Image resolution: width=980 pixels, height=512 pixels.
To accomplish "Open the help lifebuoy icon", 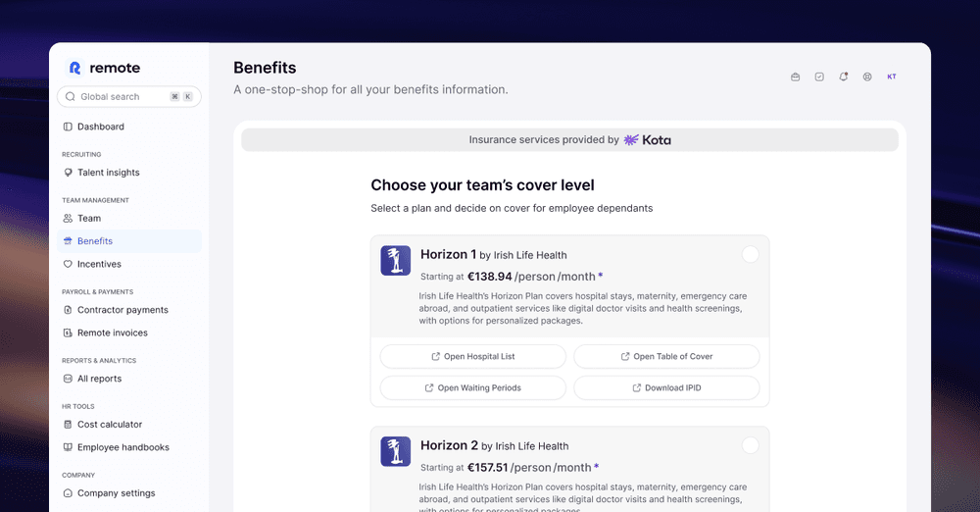I will [867, 77].
